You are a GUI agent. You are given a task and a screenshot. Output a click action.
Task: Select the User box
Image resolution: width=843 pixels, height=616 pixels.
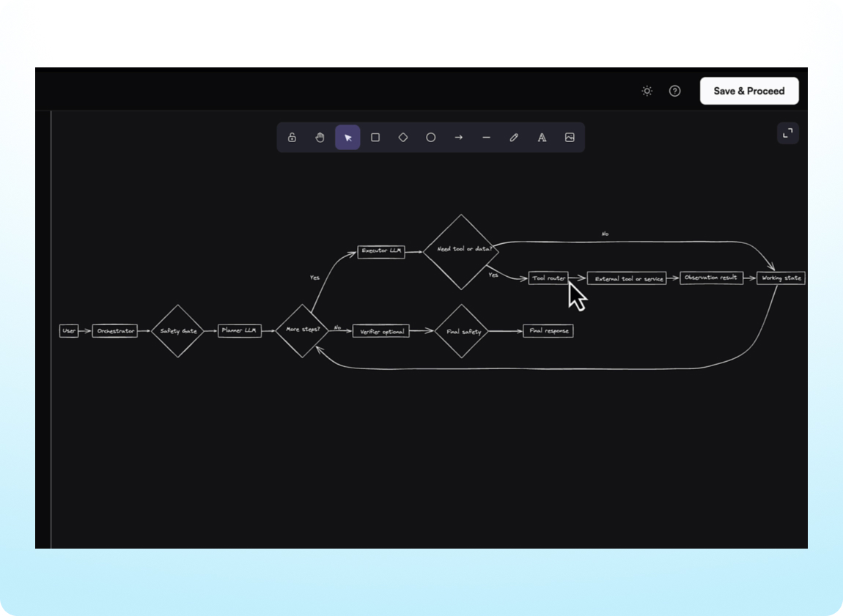coord(69,331)
